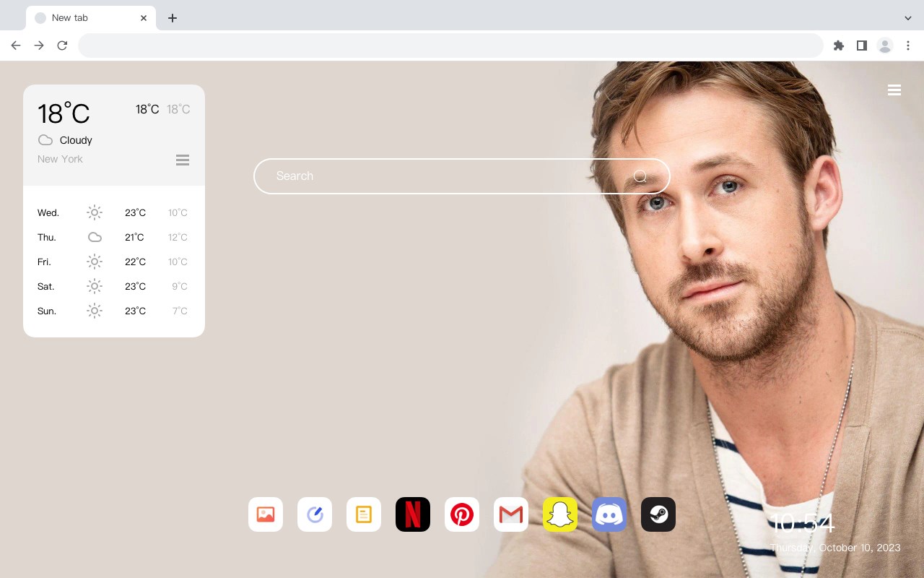Click the magnifier search icon
Image resolution: width=924 pixels, height=578 pixels.
640,176
